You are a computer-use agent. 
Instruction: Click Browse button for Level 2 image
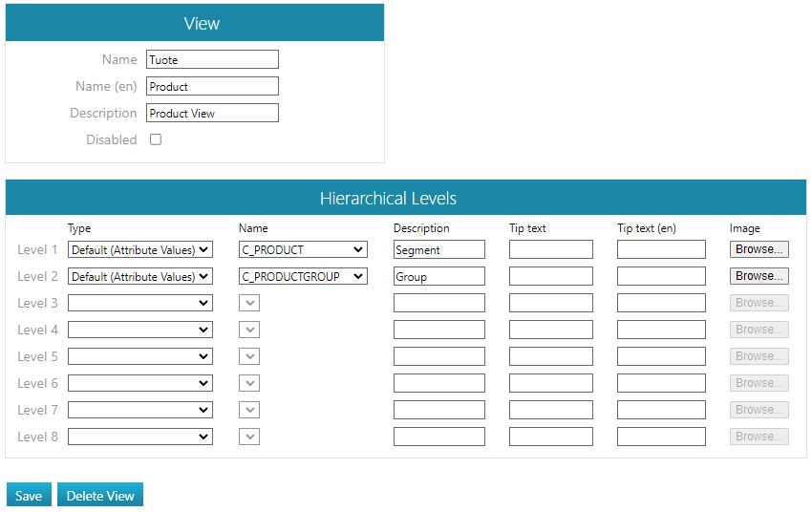(759, 276)
